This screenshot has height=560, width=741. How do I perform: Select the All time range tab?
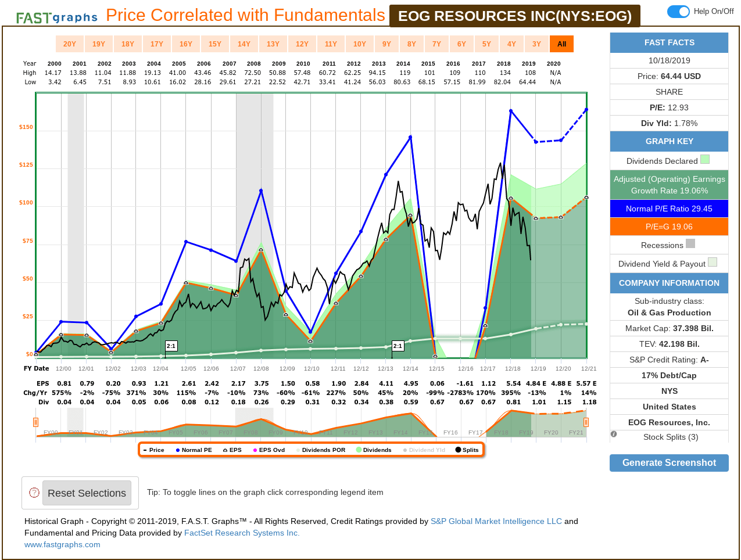[561, 44]
